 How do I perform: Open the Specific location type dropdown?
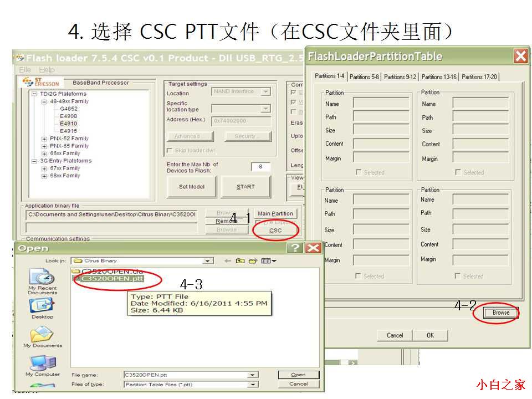(x=266, y=109)
